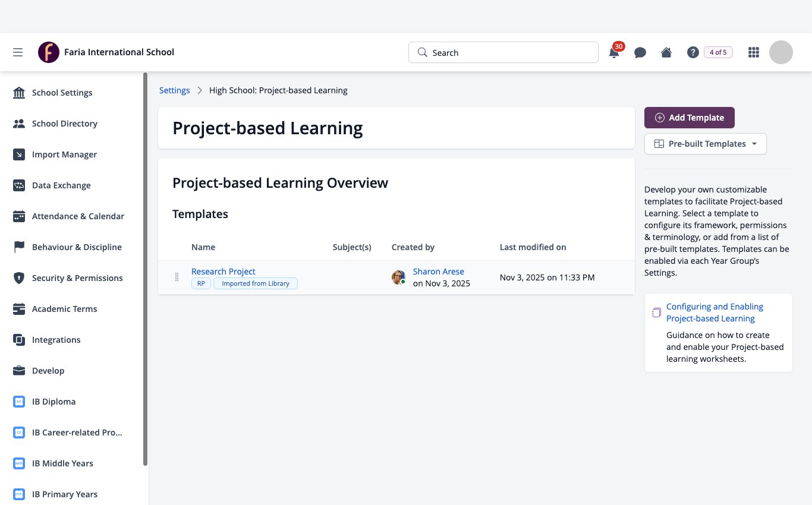The height and width of the screenshot is (505, 812).
Task: Click the Add Template button
Action: coord(690,118)
